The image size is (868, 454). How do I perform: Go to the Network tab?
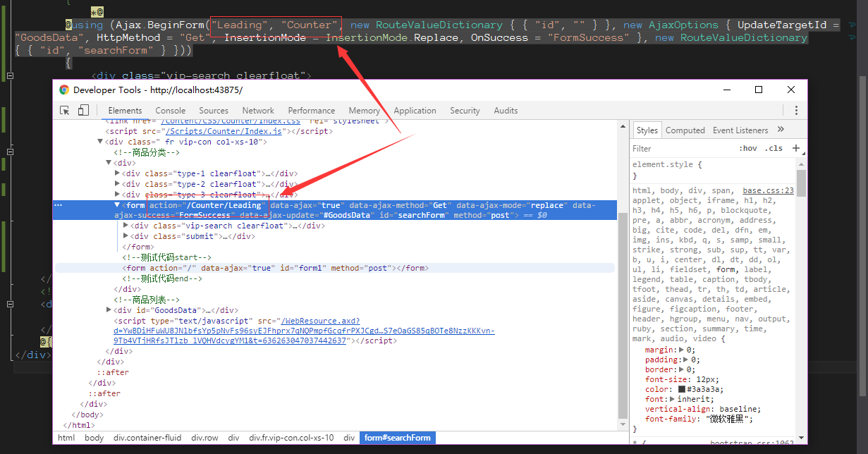258,111
